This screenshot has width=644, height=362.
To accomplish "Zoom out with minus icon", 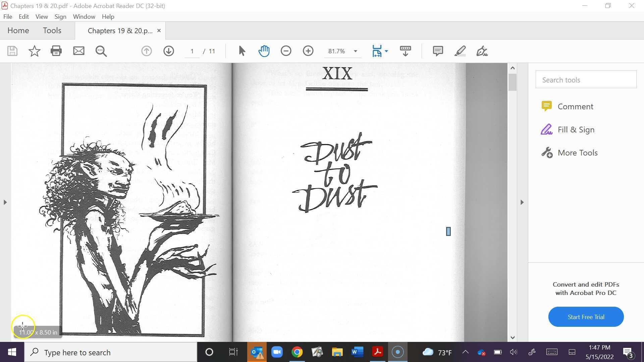I will [x=286, y=51].
